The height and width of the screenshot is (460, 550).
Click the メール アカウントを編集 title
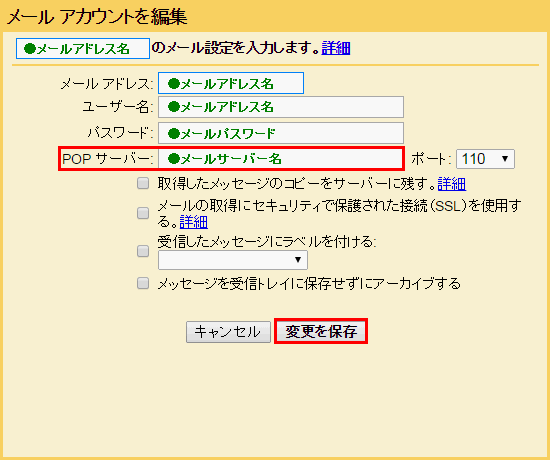coord(97,17)
